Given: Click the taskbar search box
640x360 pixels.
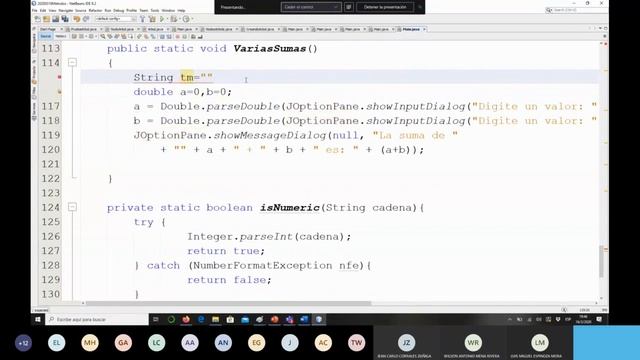Looking at the screenshot, I should coord(97,320).
